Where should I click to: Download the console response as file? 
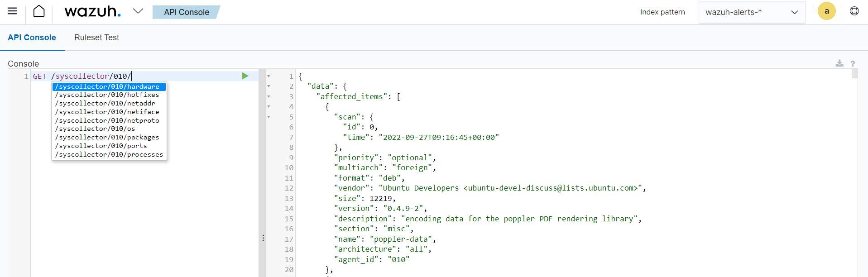tap(839, 63)
